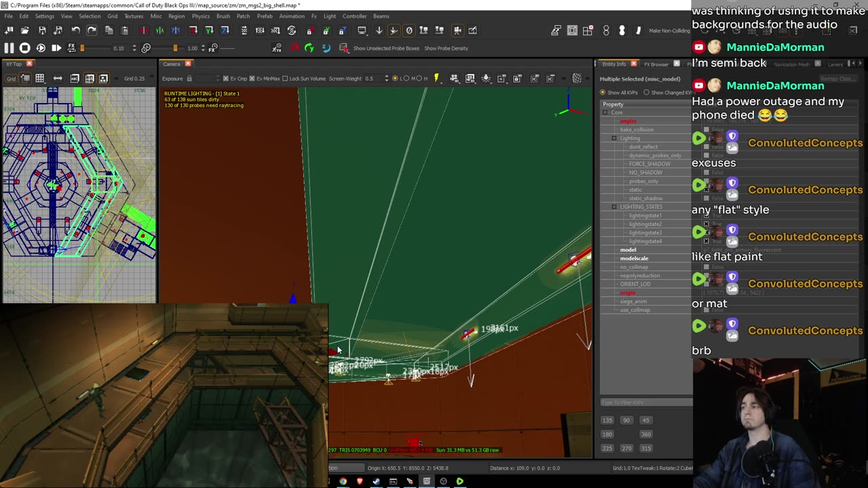Click the red rotate X axis icon
Viewport: 868px width, 488px height.
294,48
